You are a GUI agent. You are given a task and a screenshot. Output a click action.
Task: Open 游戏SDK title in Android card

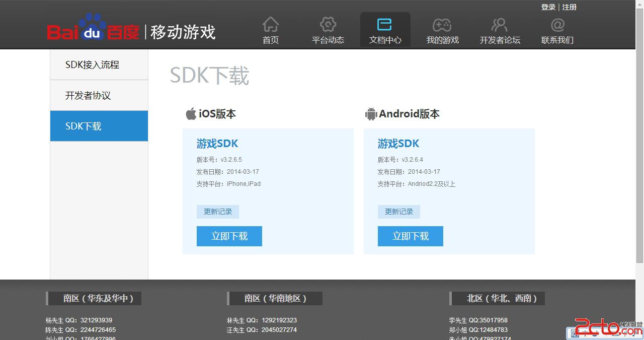pyautogui.click(x=398, y=144)
